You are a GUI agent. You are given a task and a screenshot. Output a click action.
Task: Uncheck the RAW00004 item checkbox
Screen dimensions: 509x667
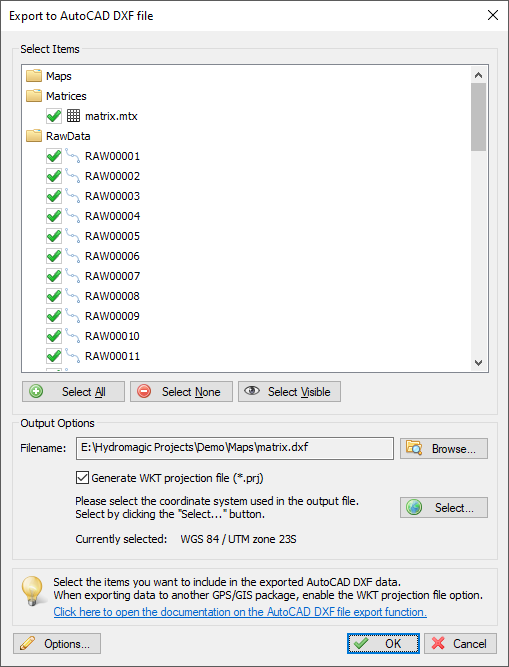click(x=54, y=216)
